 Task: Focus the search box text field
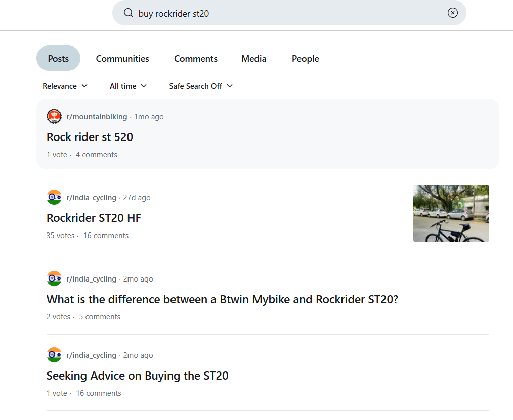click(x=288, y=13)
